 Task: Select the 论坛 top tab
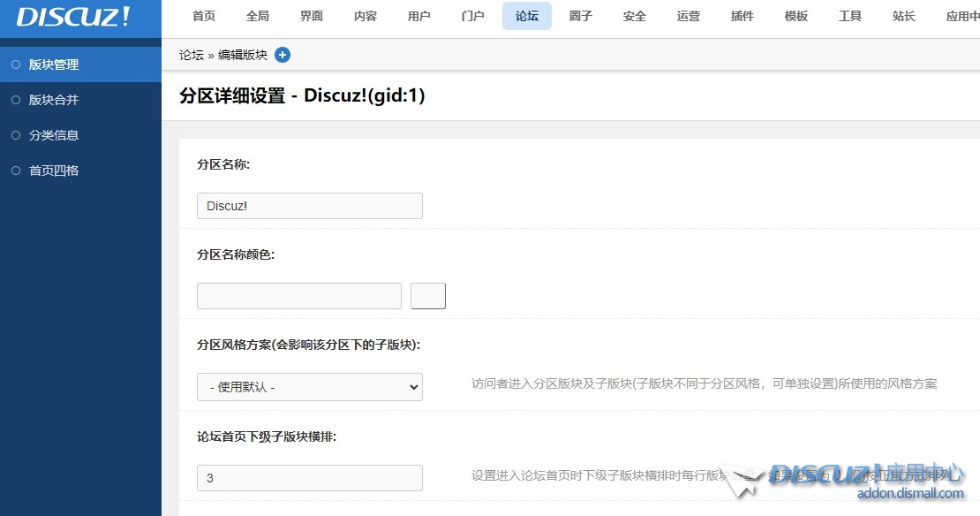(x=527, y=16)
